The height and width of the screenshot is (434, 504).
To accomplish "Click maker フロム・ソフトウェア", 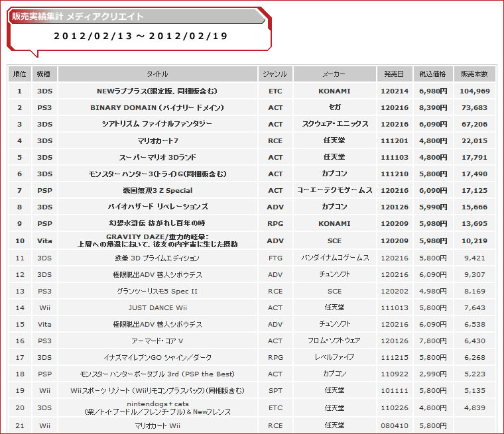I will [334, 341].
